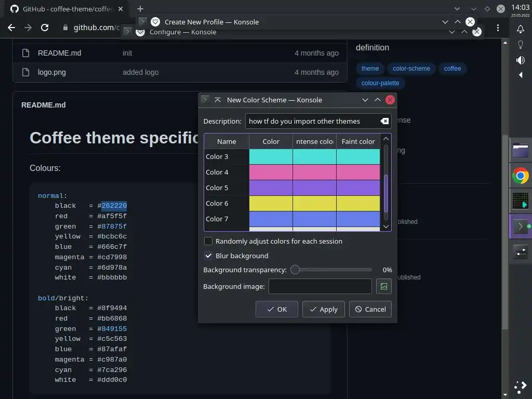Clear the Description field text

click(x=384, y=121)
